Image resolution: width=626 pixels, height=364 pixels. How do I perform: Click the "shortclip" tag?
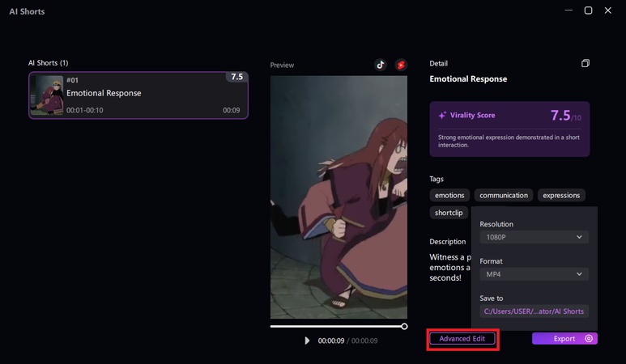tap(448, 213)
